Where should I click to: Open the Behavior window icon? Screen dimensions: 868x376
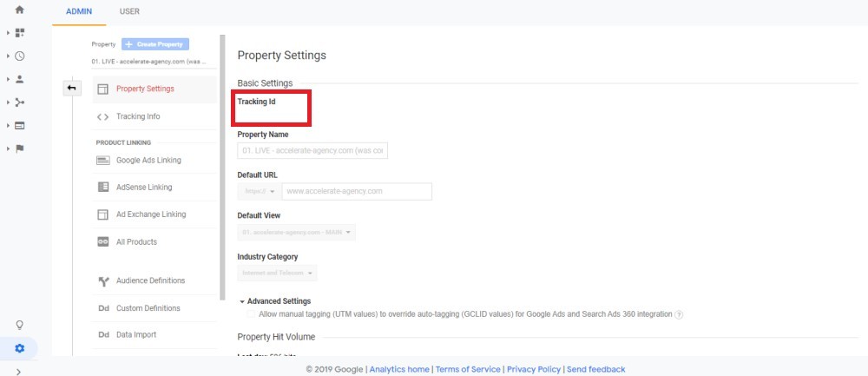point(19,126)
